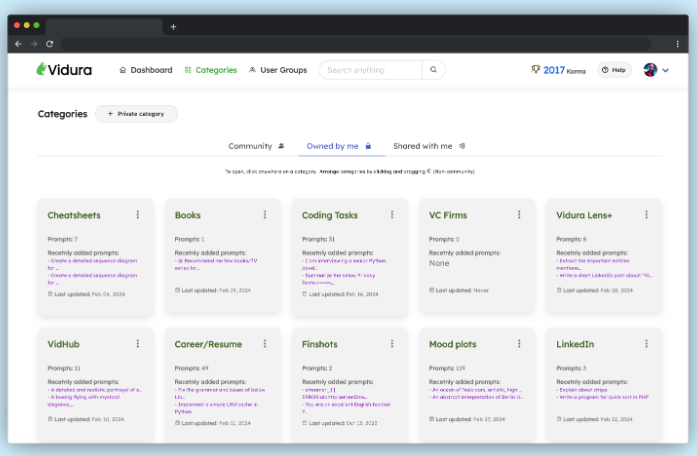Click browser back arrow
The image size is (697, 456).
pos(18,44)
